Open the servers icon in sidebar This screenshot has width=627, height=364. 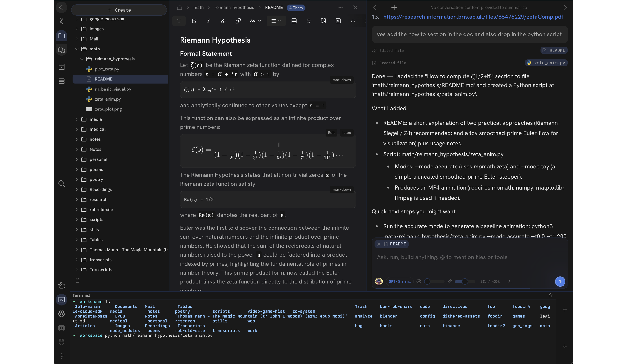(62, 81)
